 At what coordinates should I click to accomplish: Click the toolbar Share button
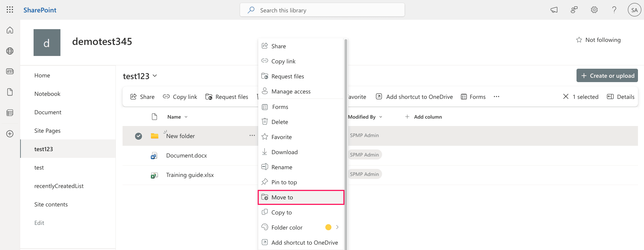(142, 97)
